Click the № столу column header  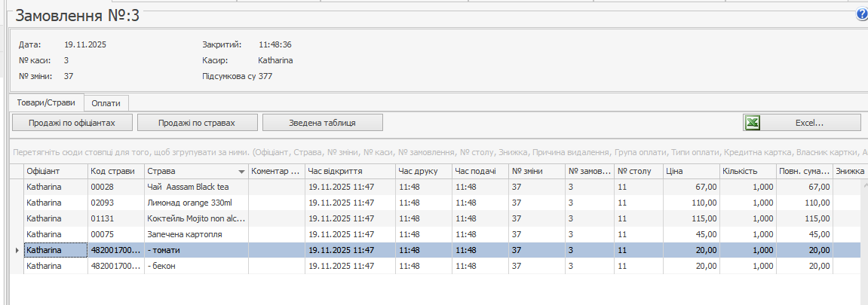pos(637,171)
